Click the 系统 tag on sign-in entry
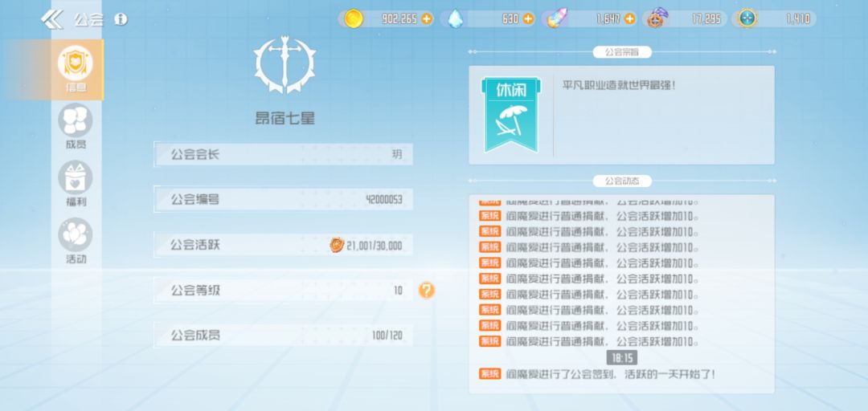Viewport: 868px width, 411px height. tap(490, 374)
